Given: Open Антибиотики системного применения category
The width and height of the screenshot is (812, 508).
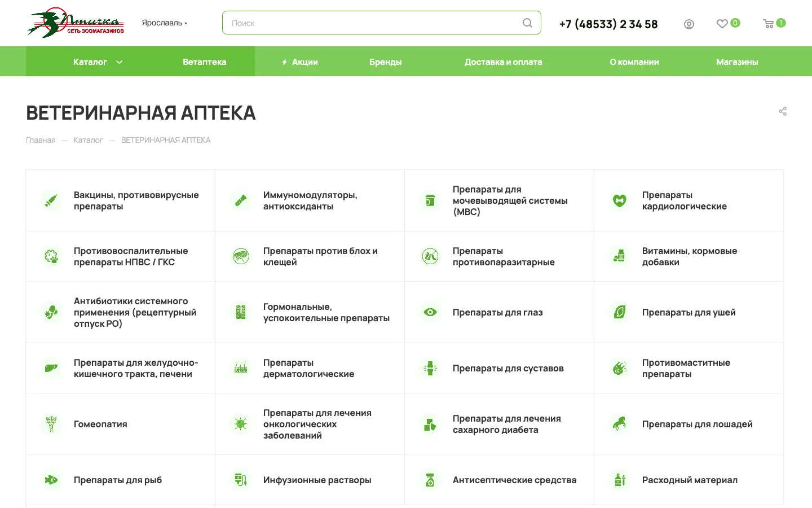Looking at the screenshot, I should (x=135, y=312).
